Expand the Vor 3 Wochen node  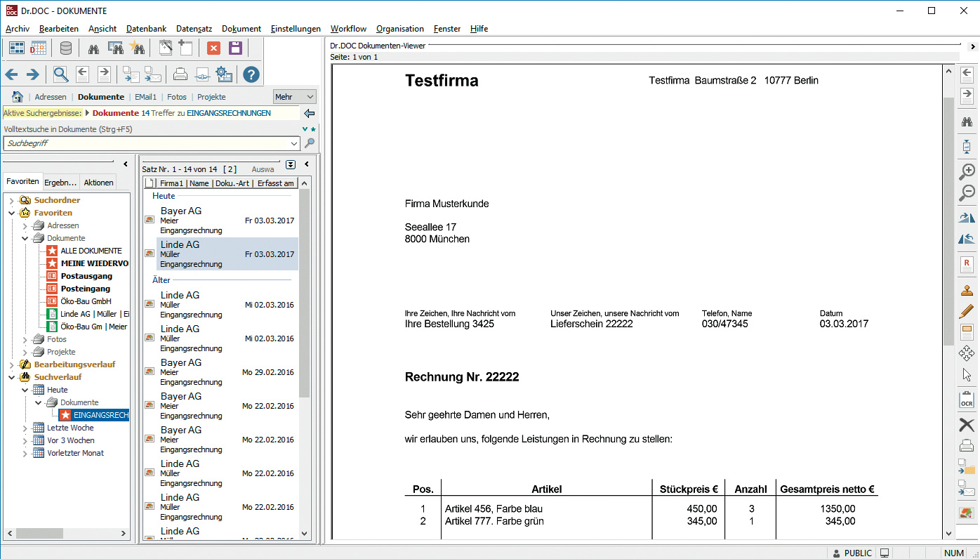click(x=25, y=441)
